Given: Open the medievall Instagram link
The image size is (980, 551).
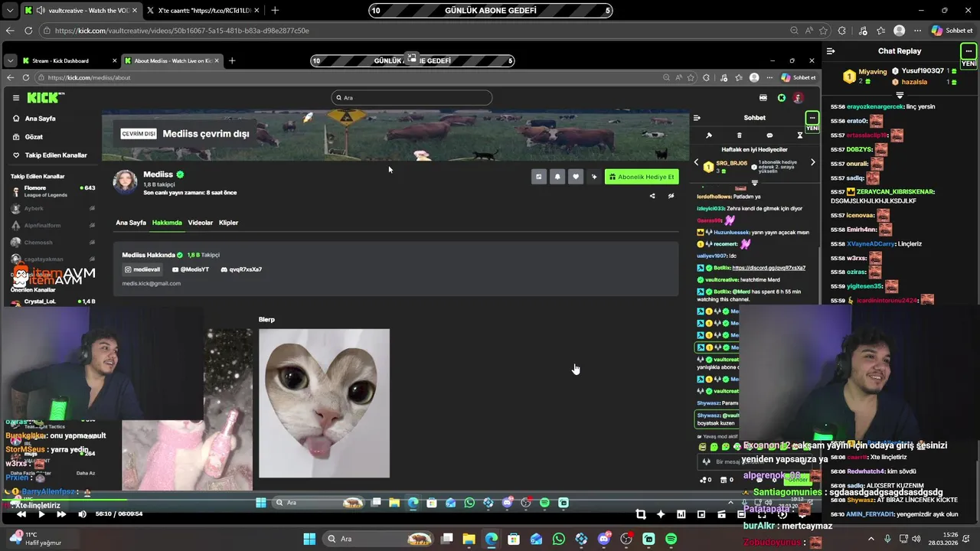Looking at the screenshot, I should pyautogui.click(x=143, y=269).
